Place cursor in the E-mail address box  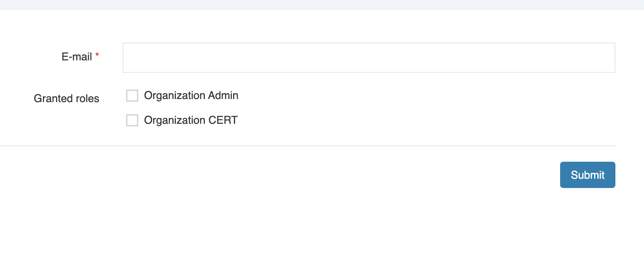369,58
